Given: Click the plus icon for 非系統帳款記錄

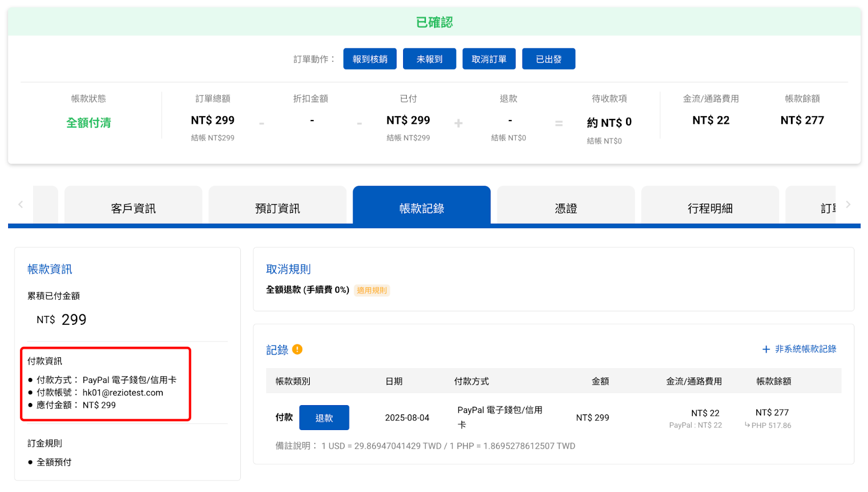Looking at the screenshot, I should 766,349.
